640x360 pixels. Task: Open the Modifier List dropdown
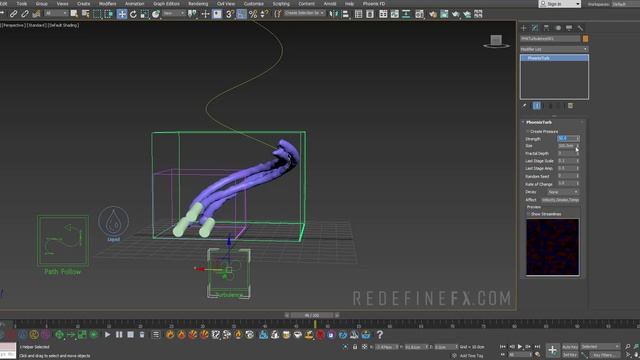(x=554, y=49)
